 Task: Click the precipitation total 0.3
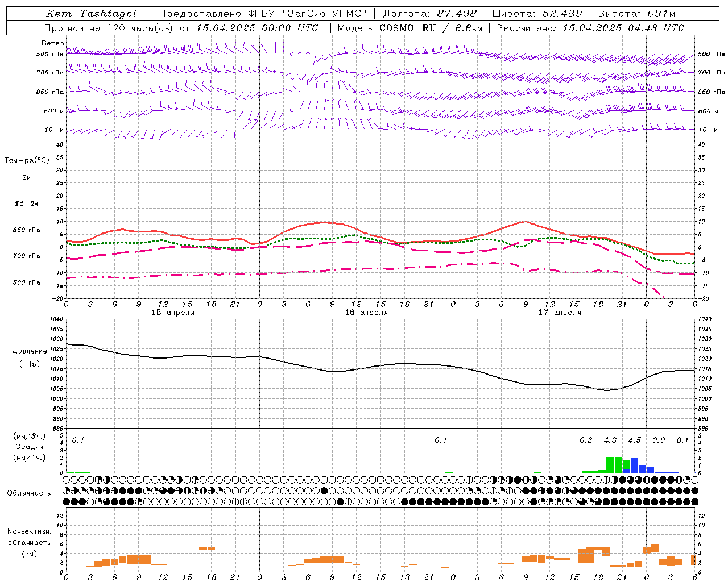[x=586, y=440]
